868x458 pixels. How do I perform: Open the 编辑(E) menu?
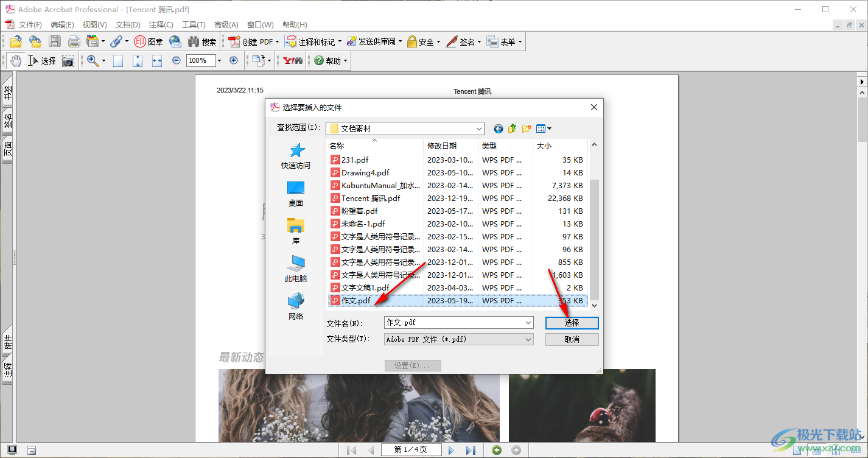pos(62,24)
